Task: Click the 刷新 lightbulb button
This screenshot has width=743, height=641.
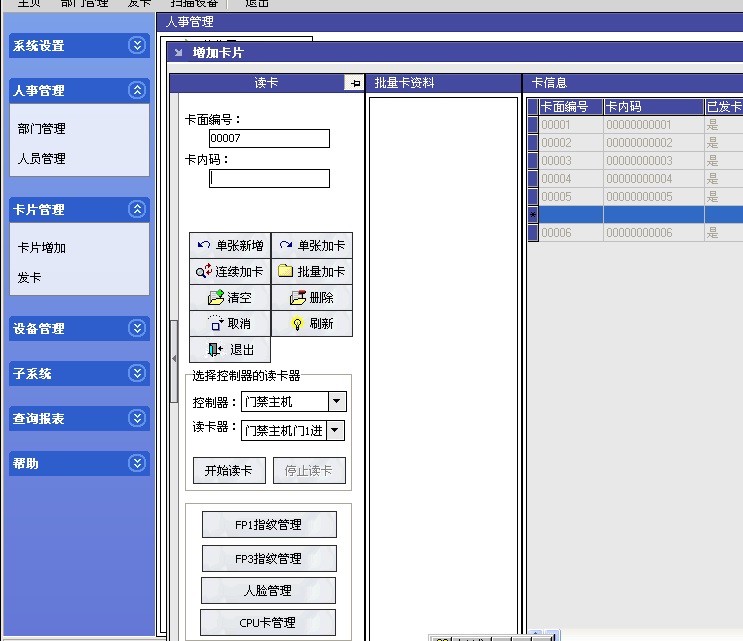Action: point(312,323)
